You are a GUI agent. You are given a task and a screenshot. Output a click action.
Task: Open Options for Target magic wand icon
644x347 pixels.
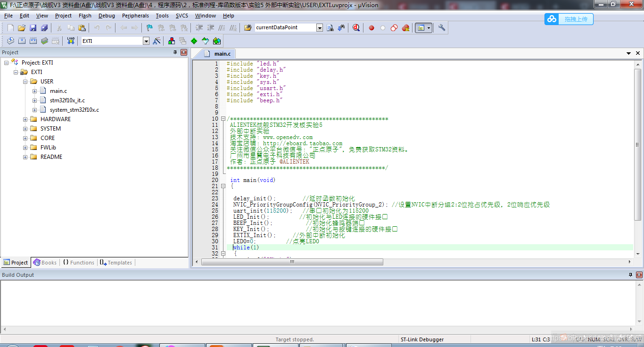point(157,41)
